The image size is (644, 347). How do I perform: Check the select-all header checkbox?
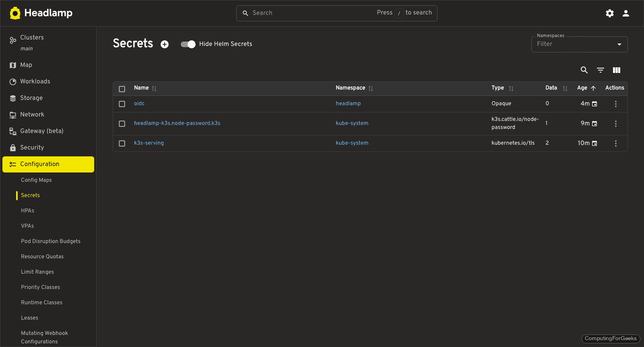tap(122, 89)
